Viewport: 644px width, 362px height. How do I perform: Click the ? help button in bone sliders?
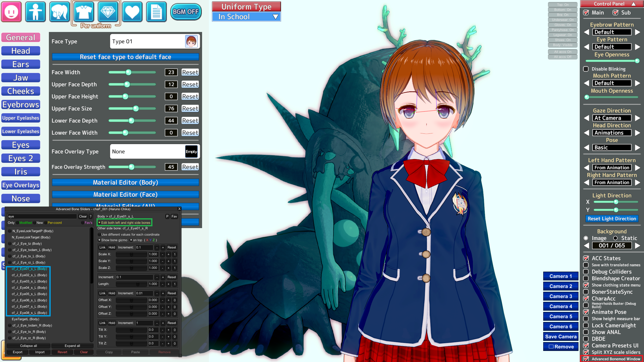coord(91,216)
